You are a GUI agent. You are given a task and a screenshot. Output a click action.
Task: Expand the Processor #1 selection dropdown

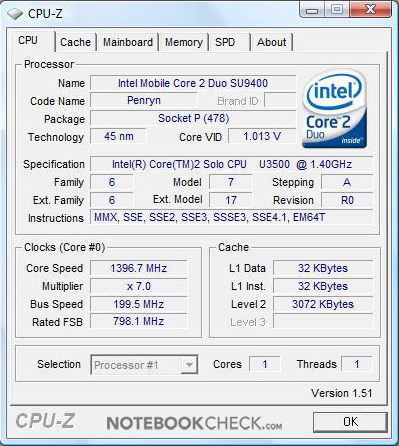coord(189,365)
